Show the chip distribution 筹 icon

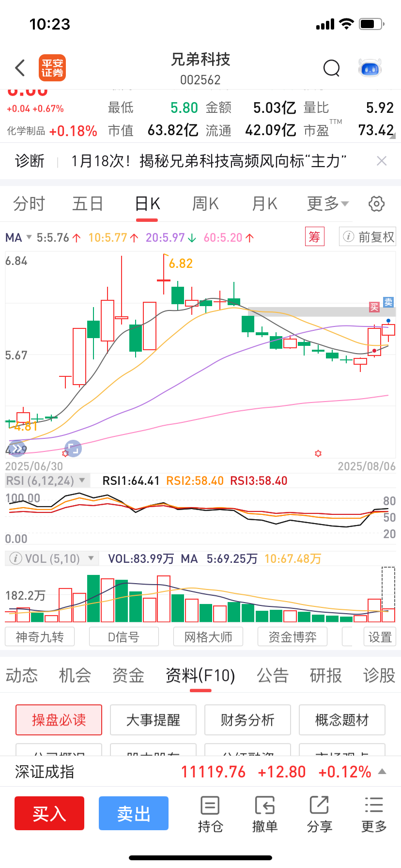(314, 237)
